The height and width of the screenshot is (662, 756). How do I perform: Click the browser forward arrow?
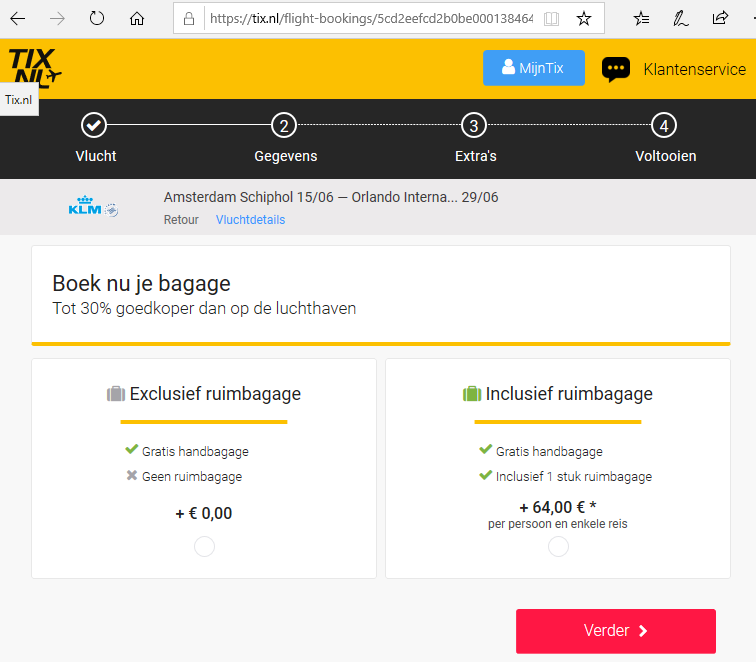pos(57,19)
